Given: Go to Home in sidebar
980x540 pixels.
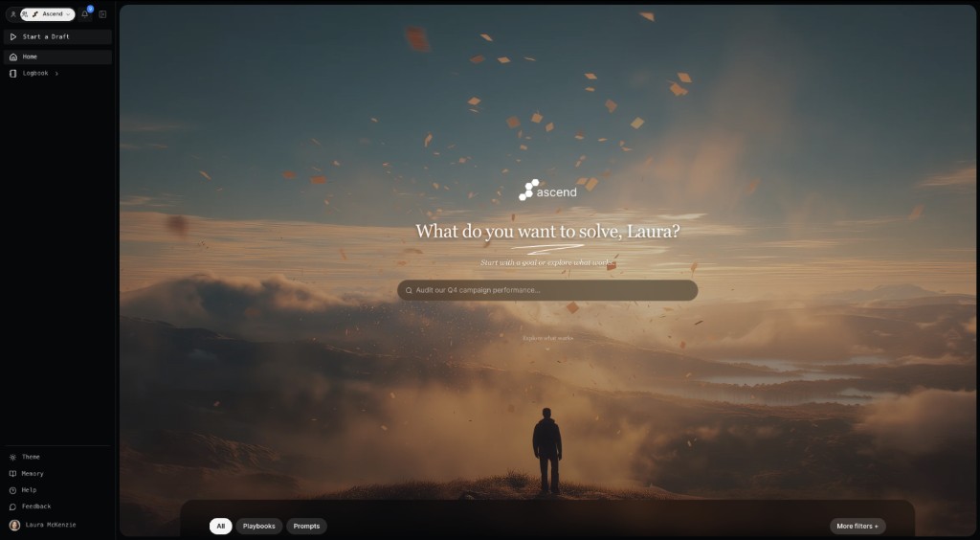Looking at the screenshot, I should [57, 56].
